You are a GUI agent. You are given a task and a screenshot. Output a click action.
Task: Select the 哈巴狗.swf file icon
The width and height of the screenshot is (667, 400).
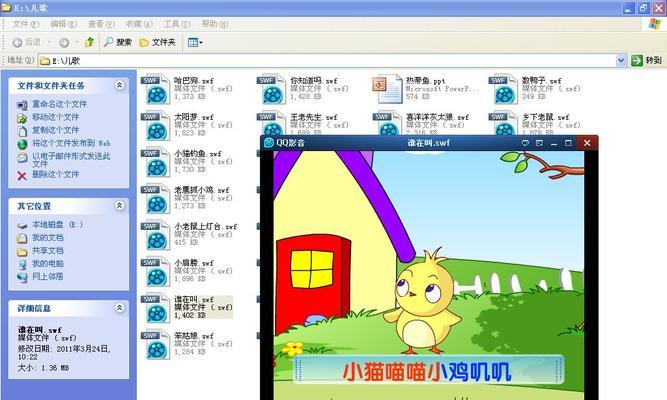[x=155, y=89]
